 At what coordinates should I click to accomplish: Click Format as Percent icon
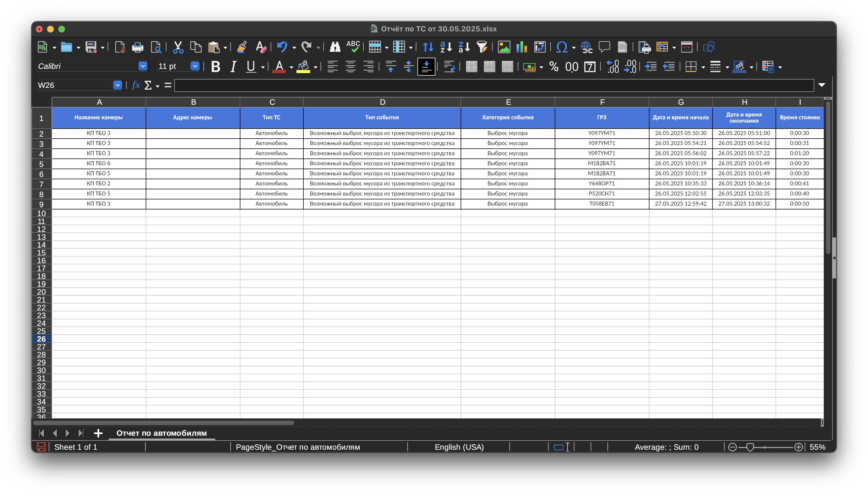(554, 66)
